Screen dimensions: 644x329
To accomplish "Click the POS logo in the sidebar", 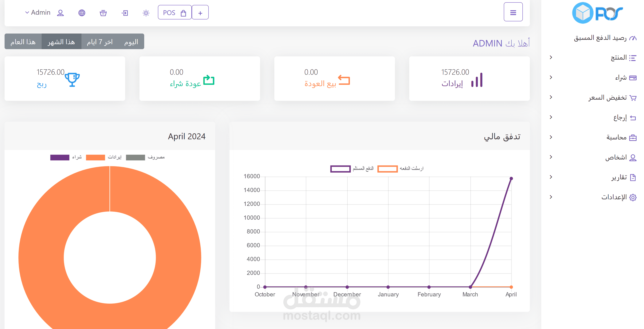I will [598, 13].
